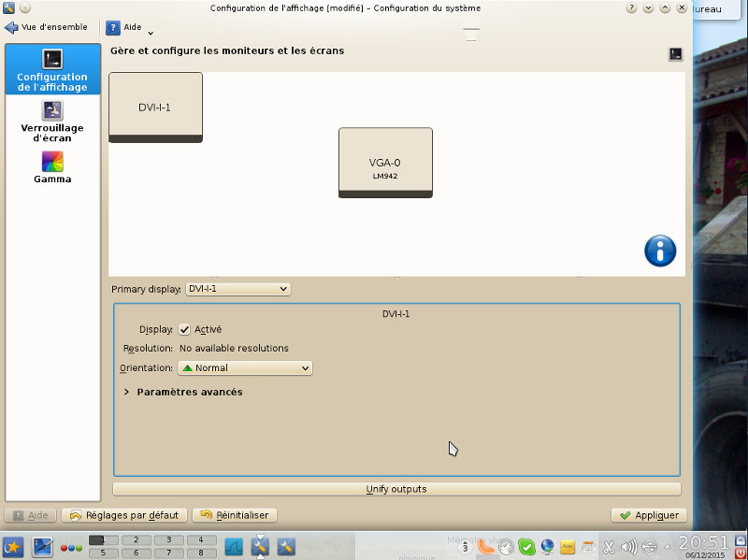
Task: Open the KDE application launcher
Action: [x=14, y=547]
